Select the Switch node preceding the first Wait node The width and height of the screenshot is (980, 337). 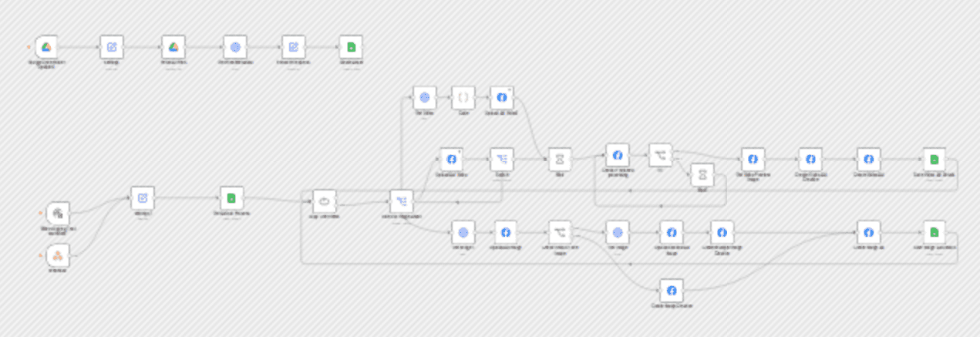(502, 160)
